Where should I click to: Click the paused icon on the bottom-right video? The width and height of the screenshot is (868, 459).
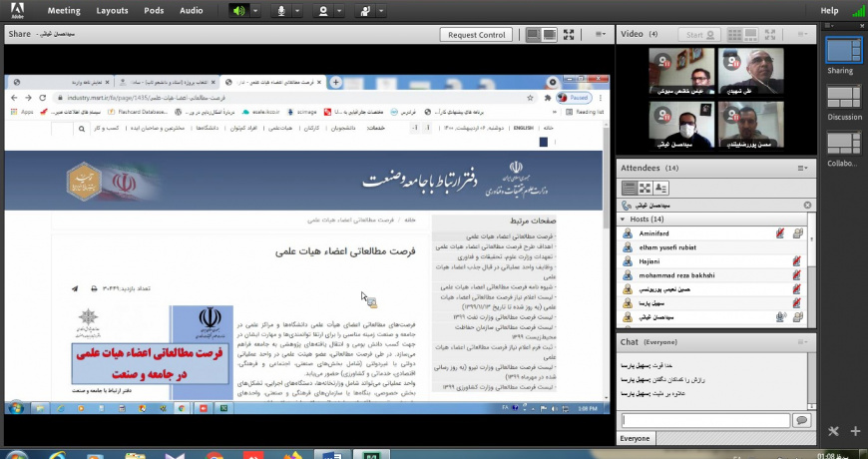pos(732,117)
